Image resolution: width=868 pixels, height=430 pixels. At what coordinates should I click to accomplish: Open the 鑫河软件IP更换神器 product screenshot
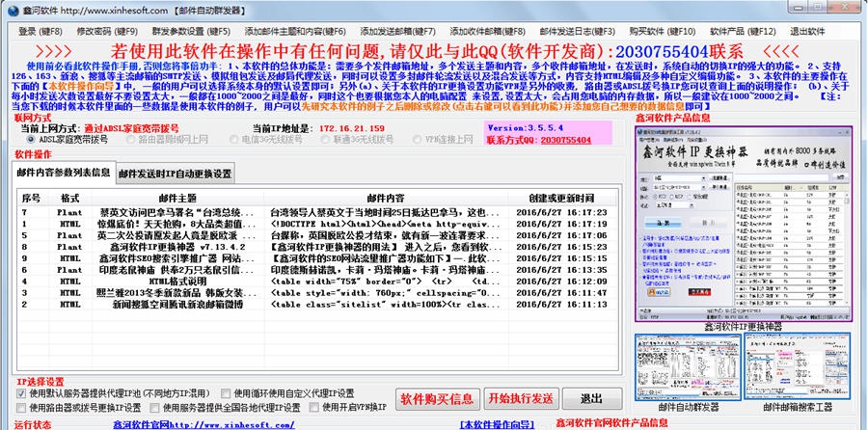pos(744,224)
